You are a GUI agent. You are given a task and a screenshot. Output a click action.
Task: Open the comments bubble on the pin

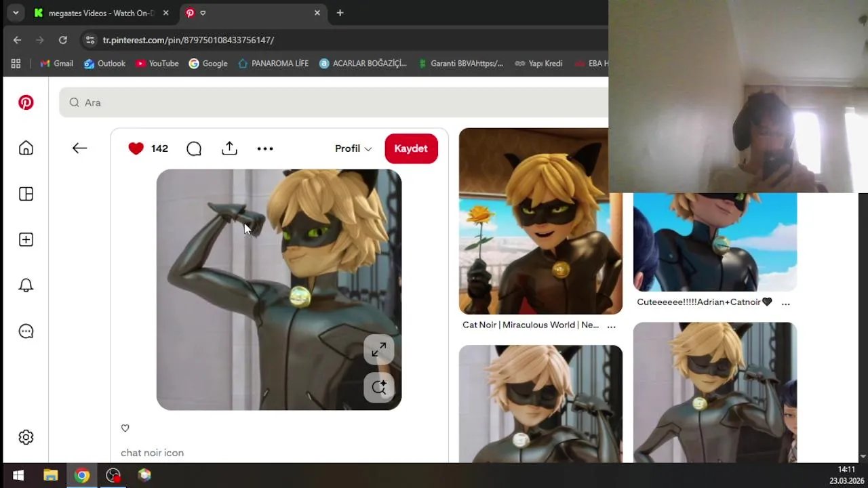[194, 148]
